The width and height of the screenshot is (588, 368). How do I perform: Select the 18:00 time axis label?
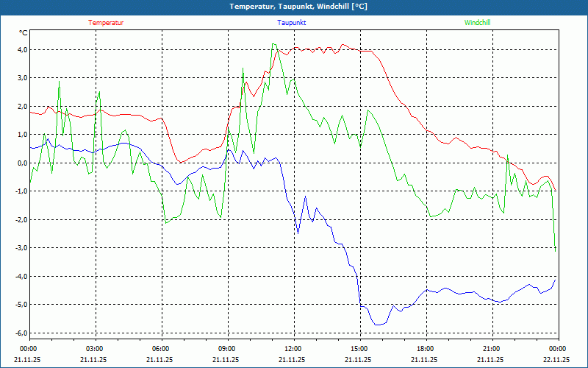[x=425, y=349]
